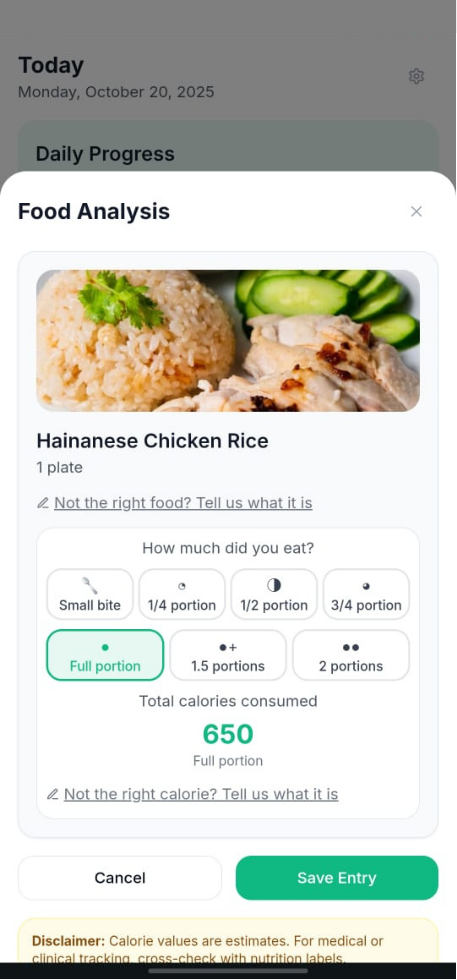Click the pencil icon beside calorie correction
This screenshot has height=980, width=457.
click(53, 794)
